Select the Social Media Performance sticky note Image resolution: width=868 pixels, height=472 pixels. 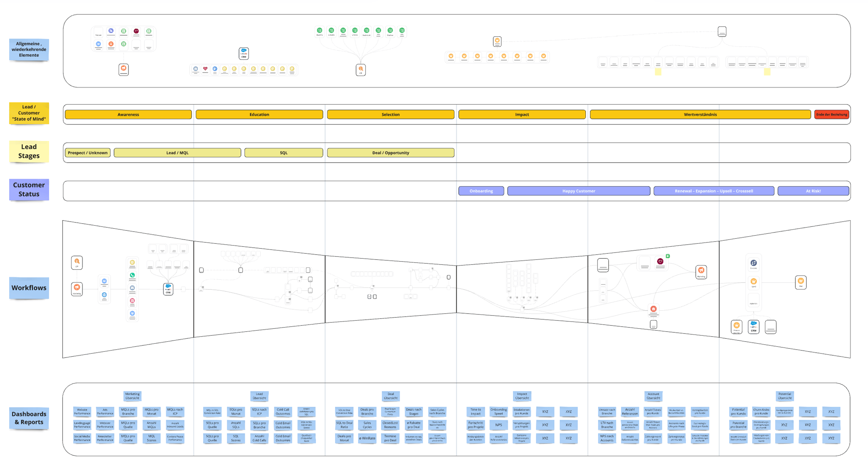(82, 438)
